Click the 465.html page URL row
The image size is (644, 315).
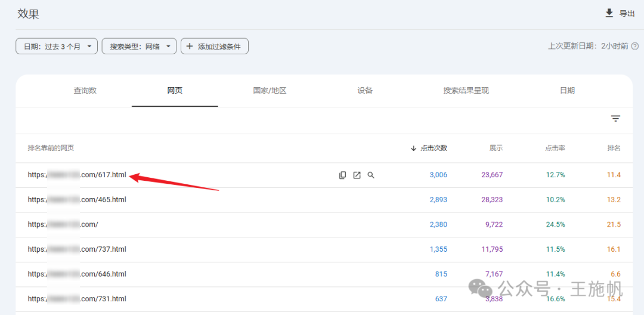click(x=77, y=200)
